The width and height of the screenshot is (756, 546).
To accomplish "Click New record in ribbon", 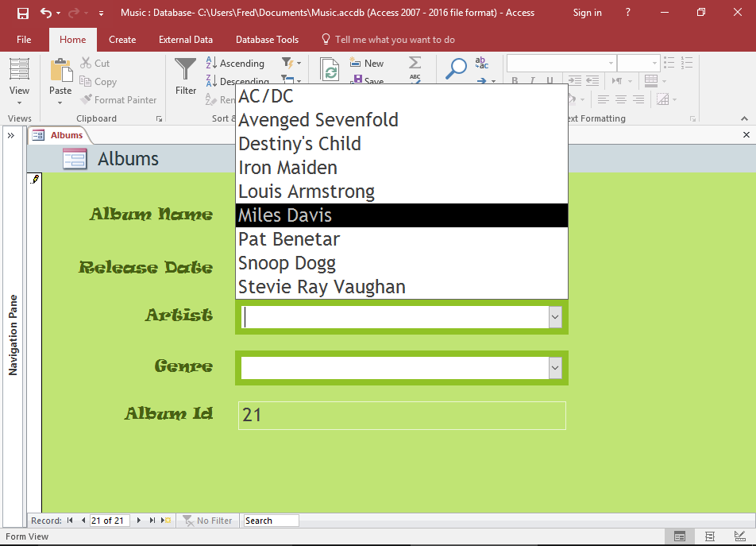I will coord(366,64).
